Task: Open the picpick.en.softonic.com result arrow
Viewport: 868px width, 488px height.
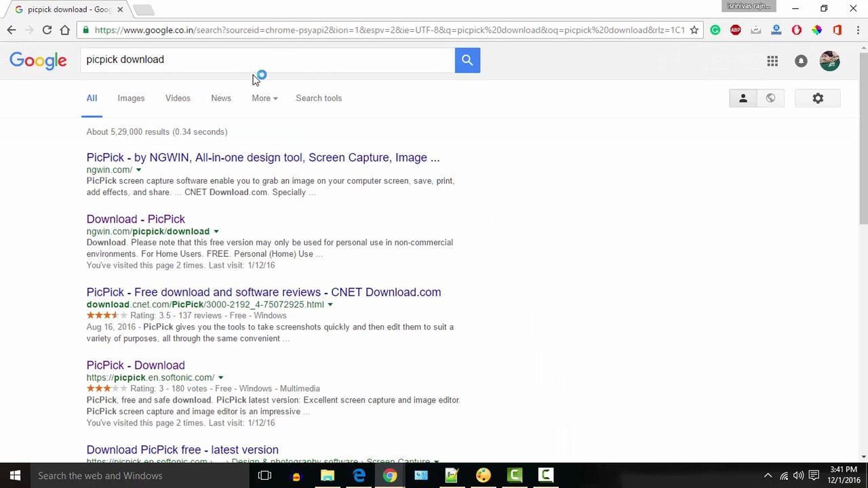Action: [220, 378]
